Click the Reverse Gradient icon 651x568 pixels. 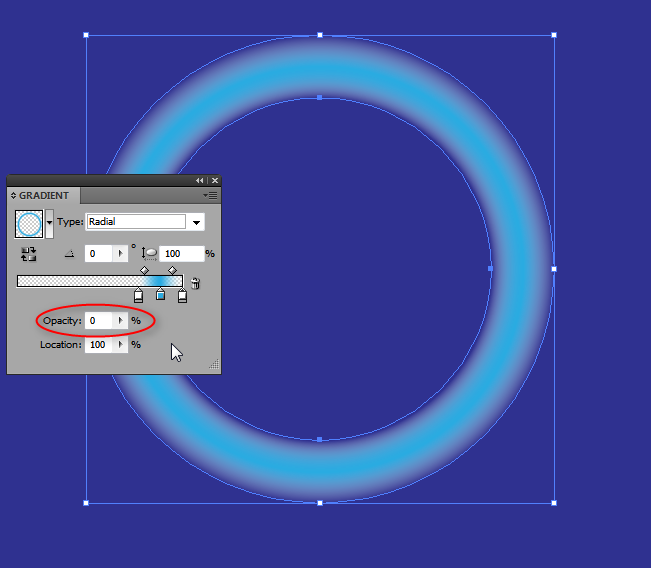(28, 255)
